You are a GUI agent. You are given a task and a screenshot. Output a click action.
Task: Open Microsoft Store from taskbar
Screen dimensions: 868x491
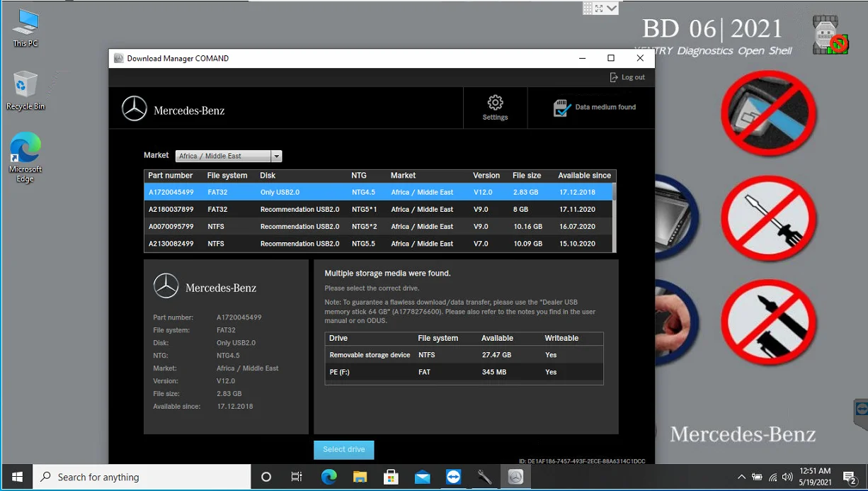click(x=391, y=477)
